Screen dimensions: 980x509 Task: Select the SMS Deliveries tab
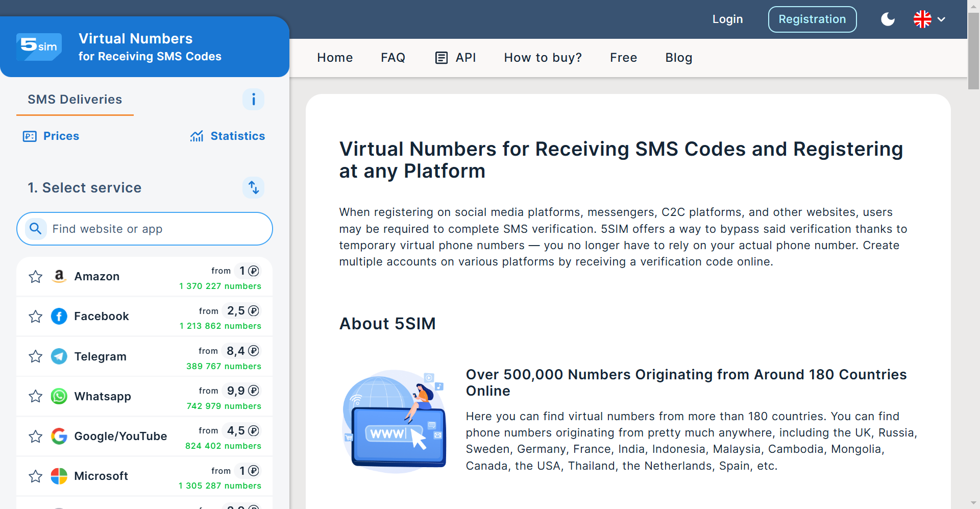coord(75,100)
